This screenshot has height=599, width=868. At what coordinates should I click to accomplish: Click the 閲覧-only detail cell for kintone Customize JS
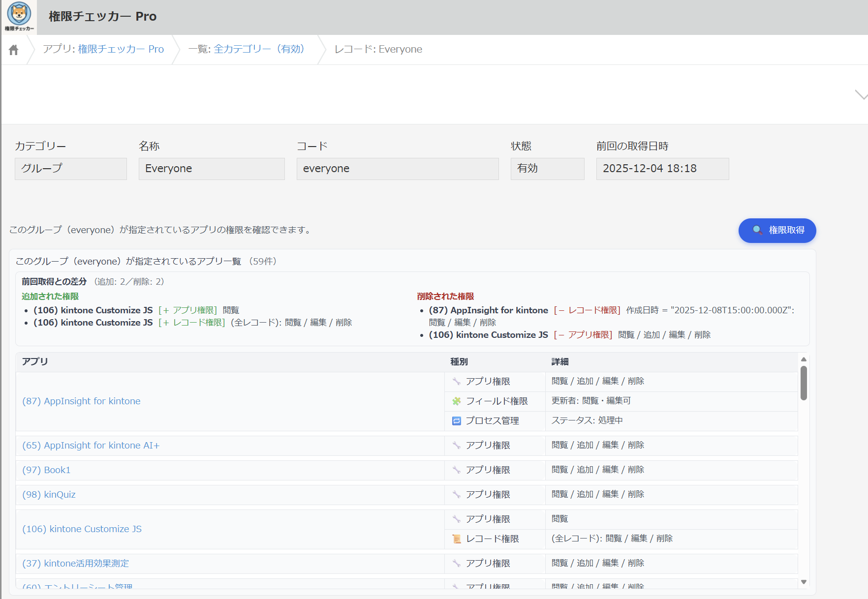coord(671,519)
